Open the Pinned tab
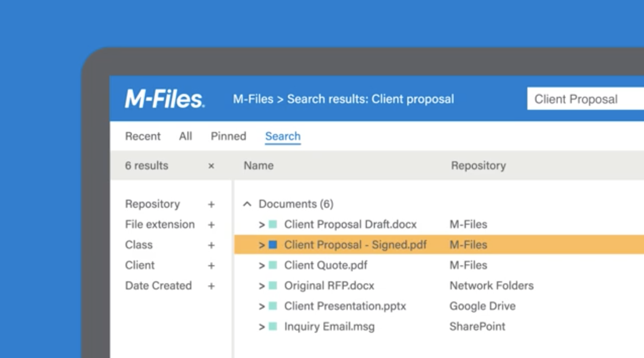This screenshot has width=644, height=358. [x=229, y=136]
